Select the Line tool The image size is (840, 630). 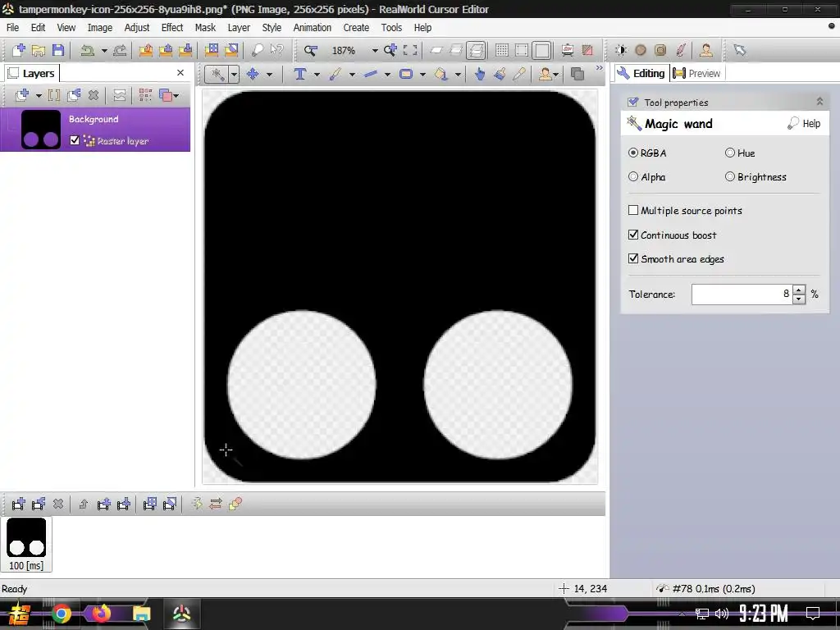[371, 74]
